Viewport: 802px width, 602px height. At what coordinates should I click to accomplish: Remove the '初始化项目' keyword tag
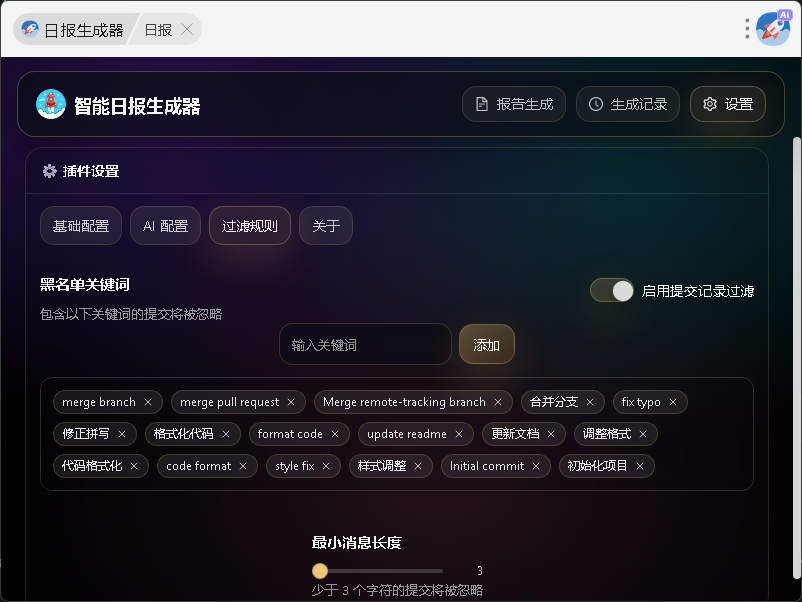(639, 466)
